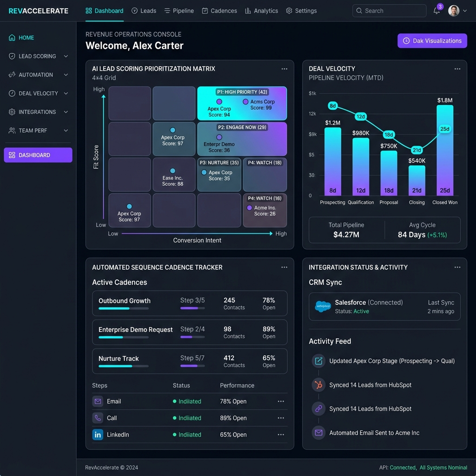Click the RevAccelerate logo
Screen dimensions: 476x476
click(39, 11)
